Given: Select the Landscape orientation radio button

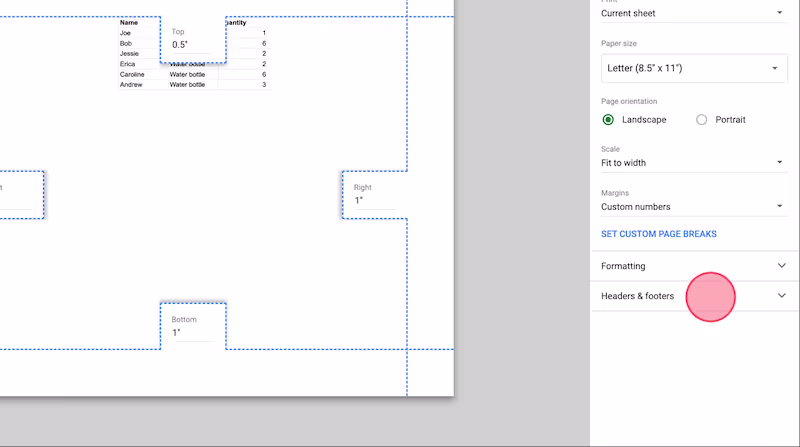Looking at the screenshot, I should 608,120.
